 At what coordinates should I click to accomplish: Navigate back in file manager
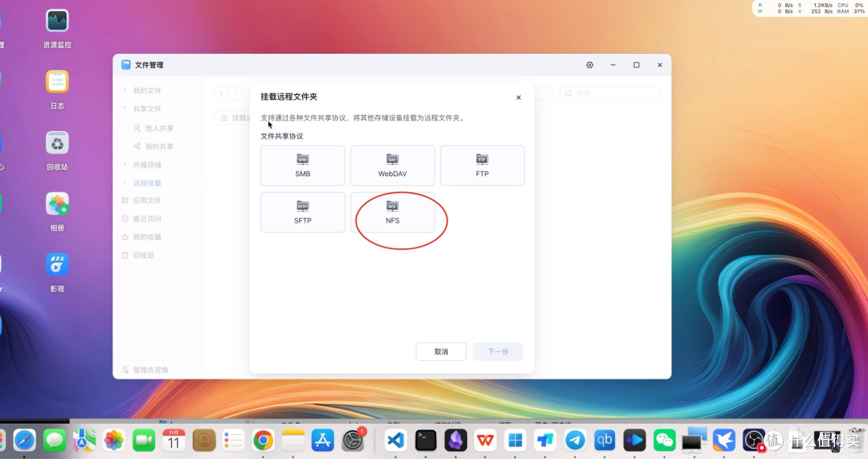[x=222, y=93]
